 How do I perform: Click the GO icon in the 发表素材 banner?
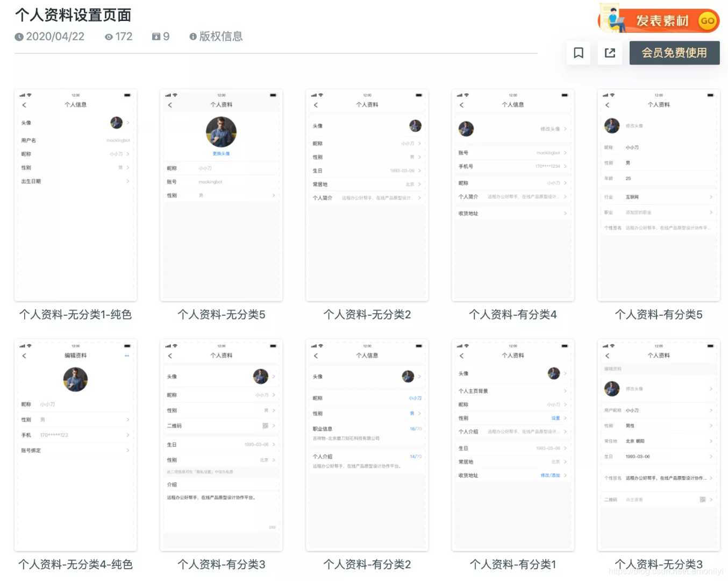tap(708, 20)
